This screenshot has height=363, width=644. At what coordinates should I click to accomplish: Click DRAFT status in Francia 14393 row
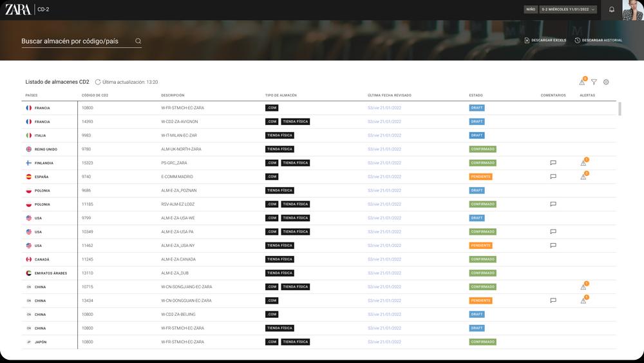pyautogui.click(x=477, y=122)
